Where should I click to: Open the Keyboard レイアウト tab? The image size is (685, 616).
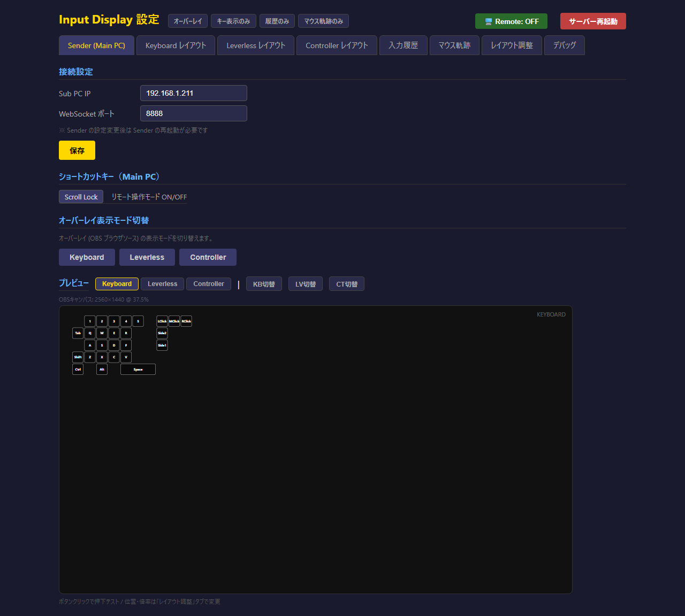click(x=176, y=45)
